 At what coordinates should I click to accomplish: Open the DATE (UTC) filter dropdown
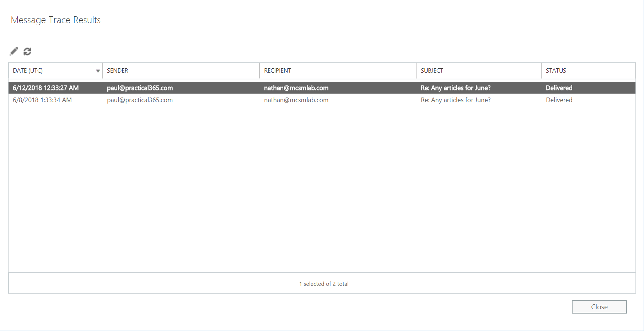pos(98,70)
